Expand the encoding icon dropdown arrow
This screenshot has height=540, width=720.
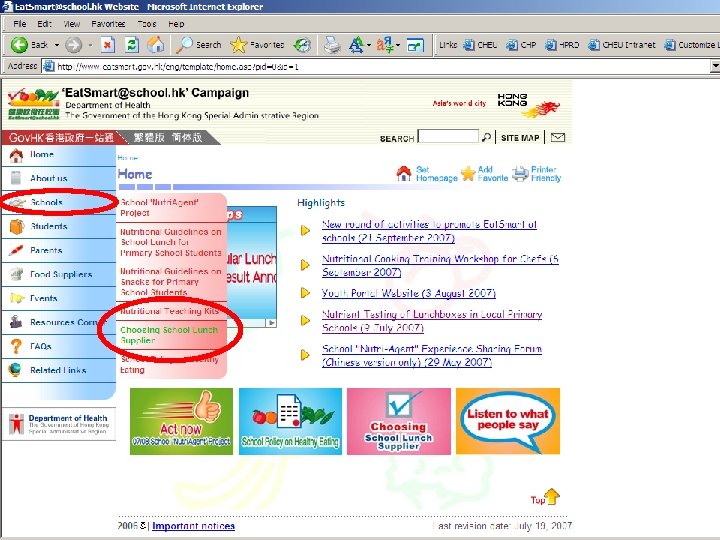(x=398, y=45)
